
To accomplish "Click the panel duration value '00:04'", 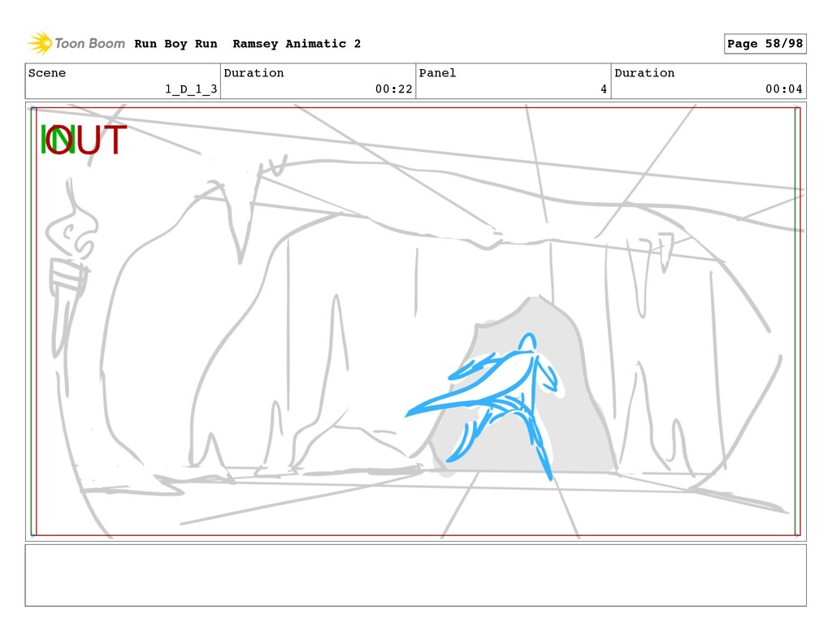I will [784, 89].
